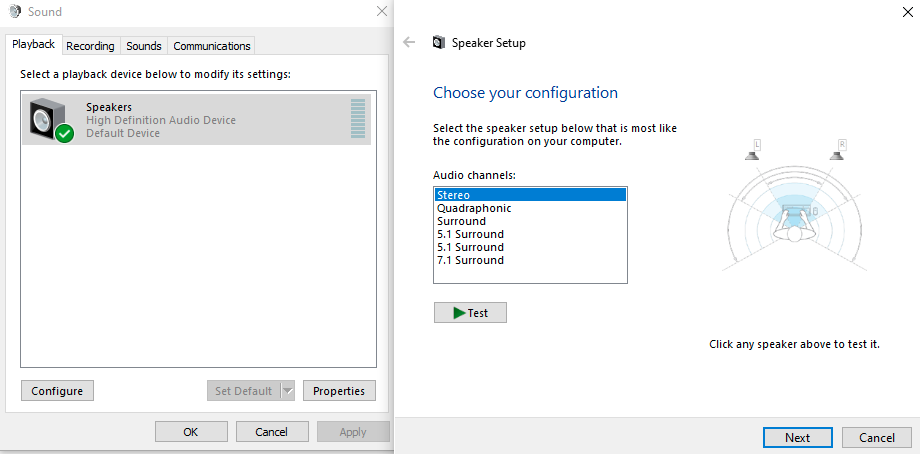Click the Configure button
The height and width of the screenshot is (454, 920).
[x=57, y=391]
